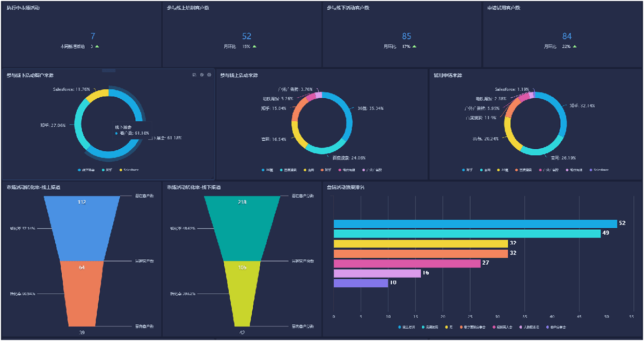Click the middle info icon on offline source panel
The height and width of the screenshot is (341, 644).
click(202, 75)
